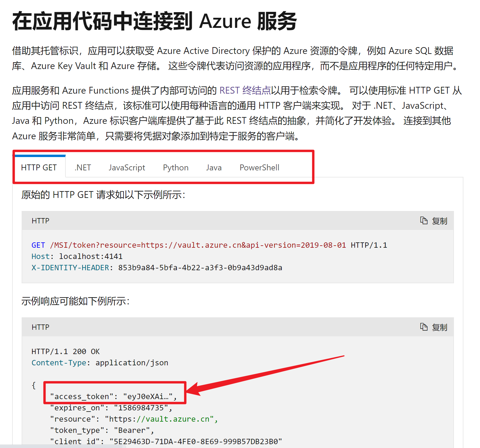Click the access_token line in response

[113, 396]
